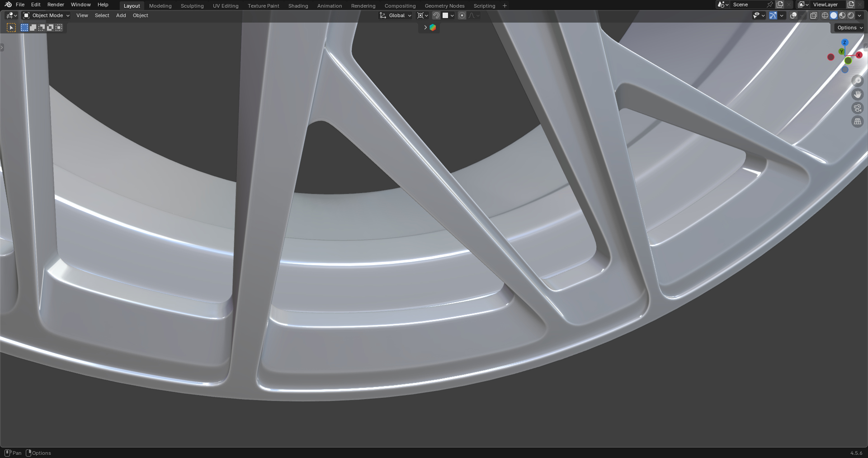Open viewport shading options dropdown arrow
This screenshot has height=458, width=868.
[859, 15]
